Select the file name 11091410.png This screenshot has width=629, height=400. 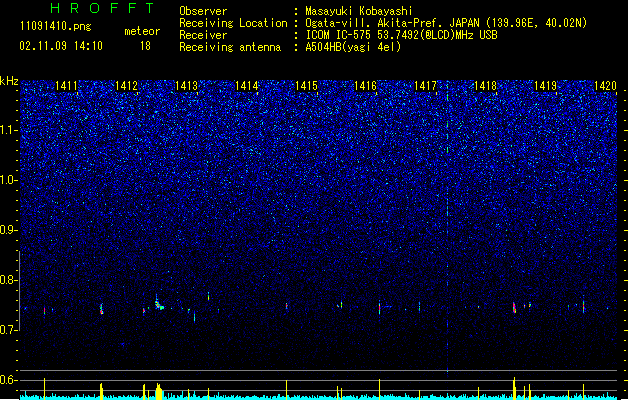[56, 26]
